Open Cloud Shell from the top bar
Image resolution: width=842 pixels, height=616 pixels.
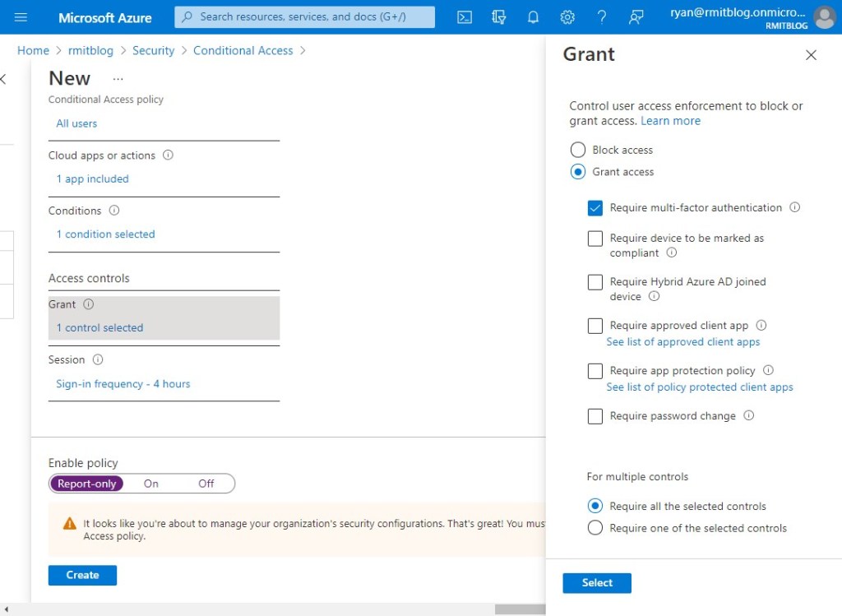[465, 17]
